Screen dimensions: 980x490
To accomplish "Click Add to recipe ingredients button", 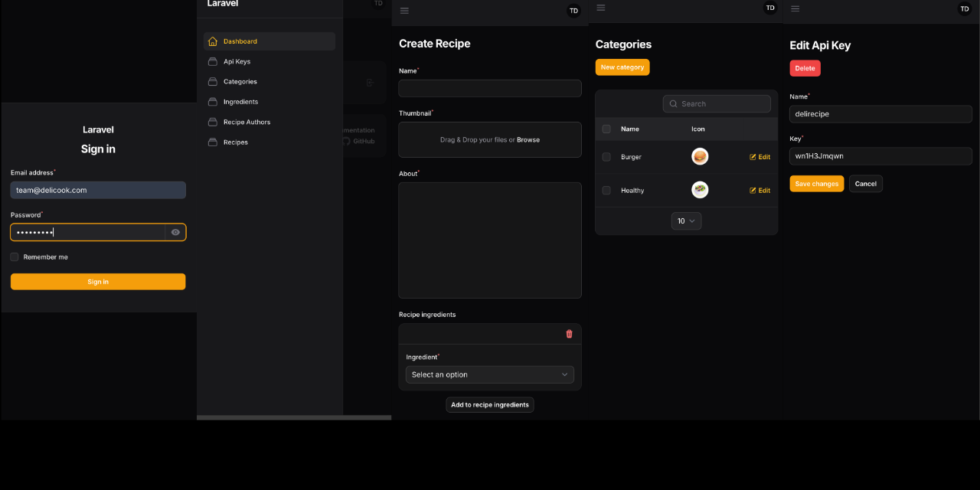I will [490, 405].
